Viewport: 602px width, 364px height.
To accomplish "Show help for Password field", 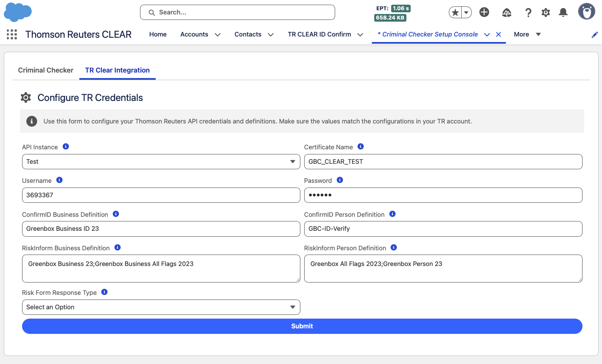I will (x=340, y=180).
